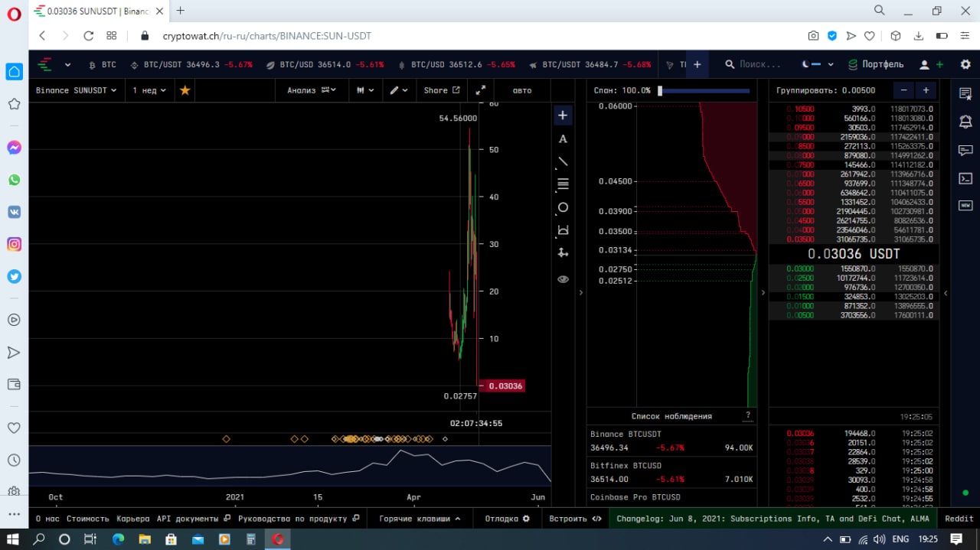Expand the dropdown next to Cryptowatch logo

coord(67,65)
